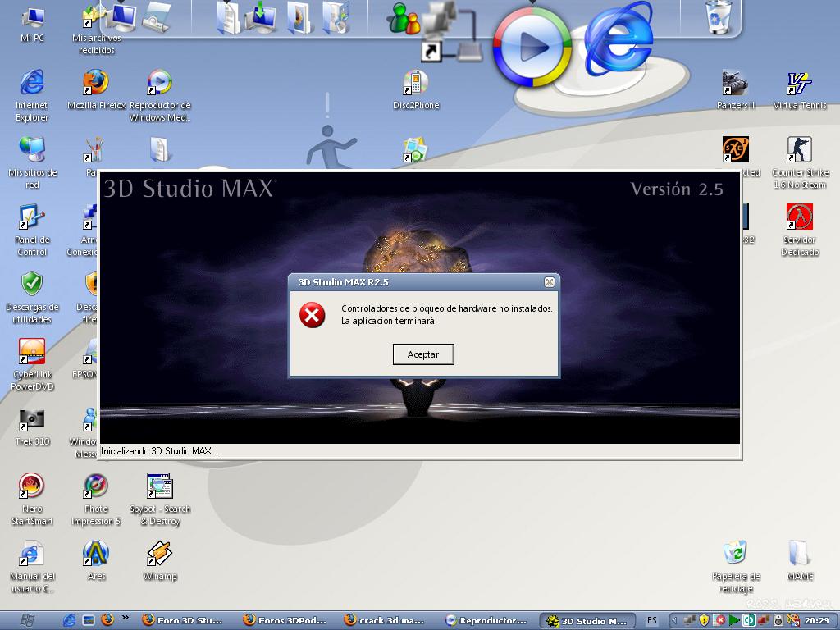Launch Counter Strike 1.6 No Steam
840x630 pixels.
click(800, 163)
